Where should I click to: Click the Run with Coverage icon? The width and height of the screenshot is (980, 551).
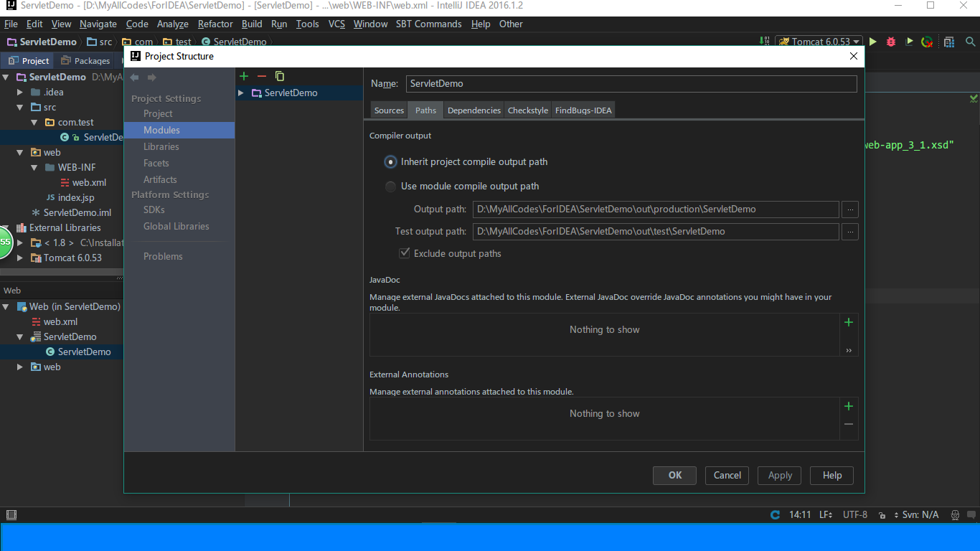tap(910, 42)
